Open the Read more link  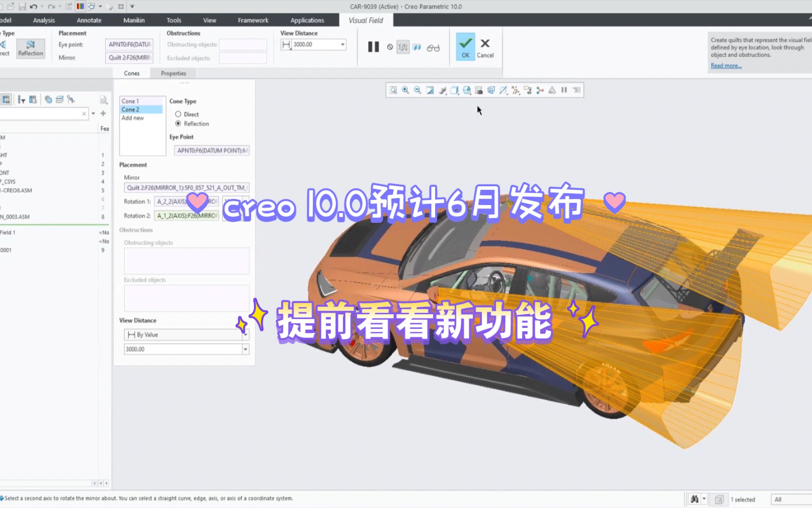click(x=726, y=65)
